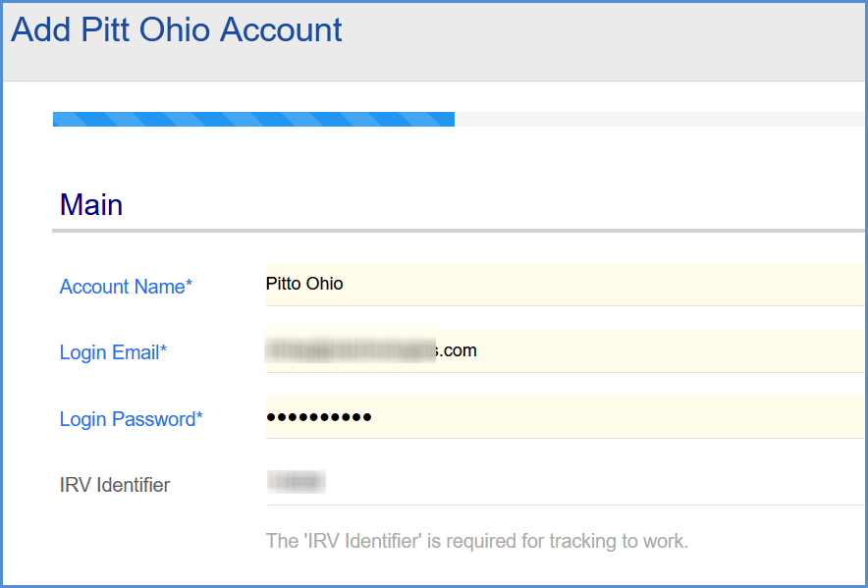
Task: Click the 'Add Pitt Ohio Account' title
Action: click(177, 29)
